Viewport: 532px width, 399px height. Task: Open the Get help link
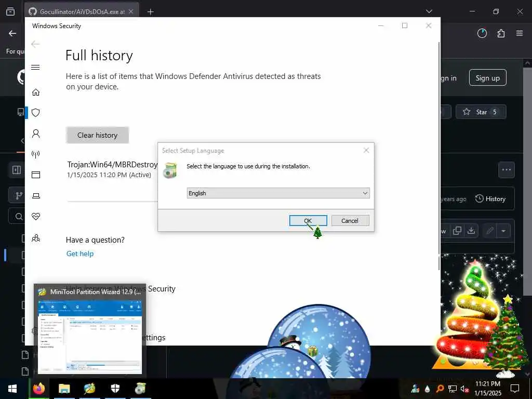pyautogui.click(x=79, y=254)
